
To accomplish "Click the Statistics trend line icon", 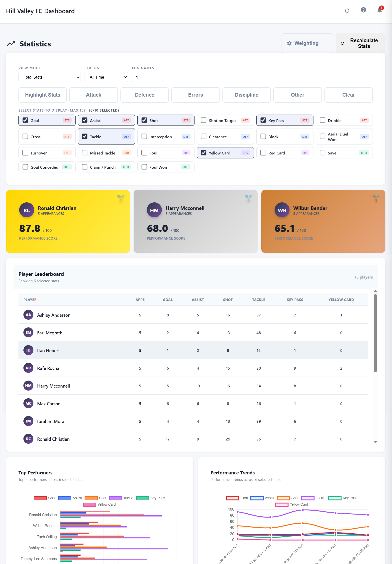I will [11, 43].
